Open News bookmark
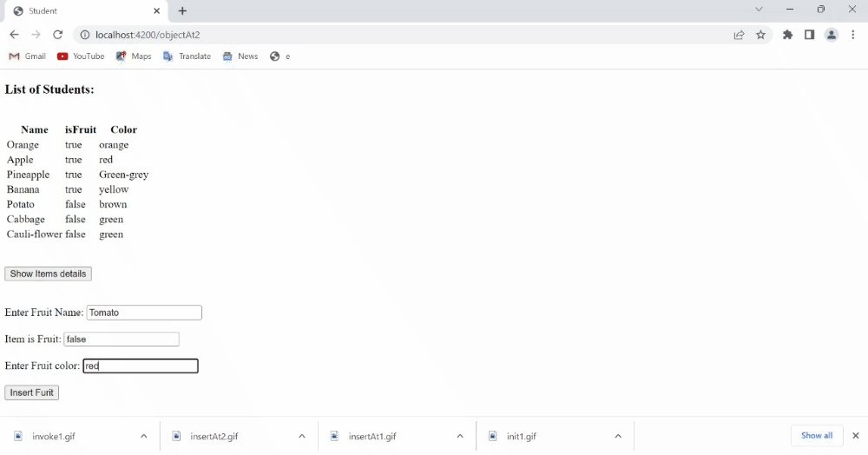Screen dimensions: 868x455 point(240,56)
